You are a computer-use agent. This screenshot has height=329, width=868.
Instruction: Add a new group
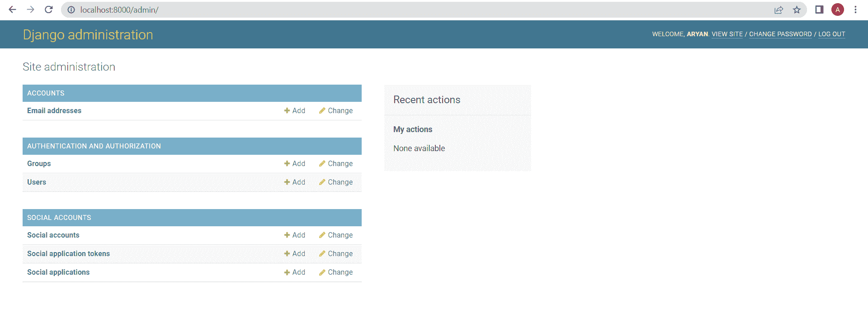(295, 163)
